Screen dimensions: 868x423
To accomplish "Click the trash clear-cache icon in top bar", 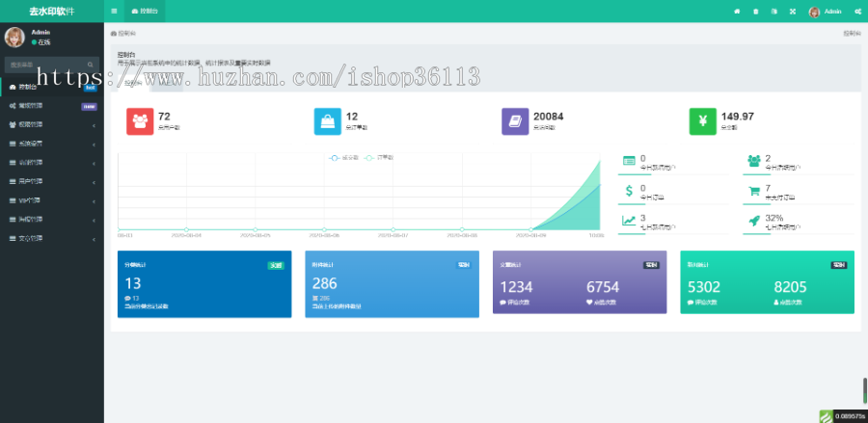I will 755,11.
